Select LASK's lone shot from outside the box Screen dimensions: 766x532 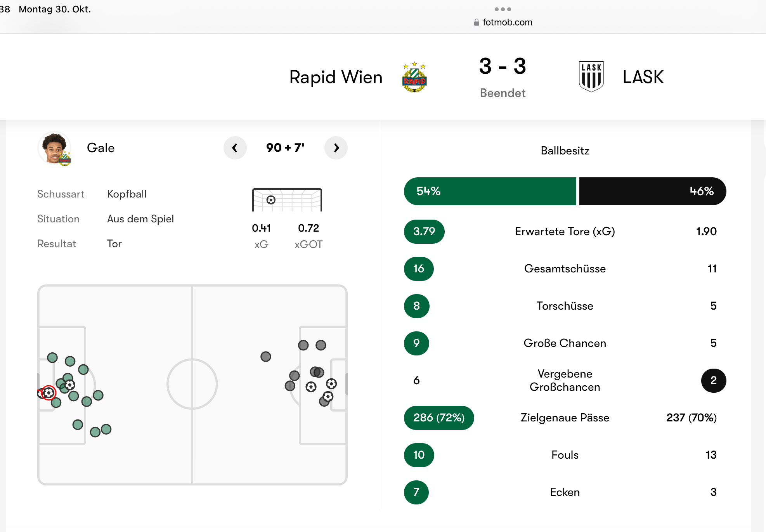point(266,357)
